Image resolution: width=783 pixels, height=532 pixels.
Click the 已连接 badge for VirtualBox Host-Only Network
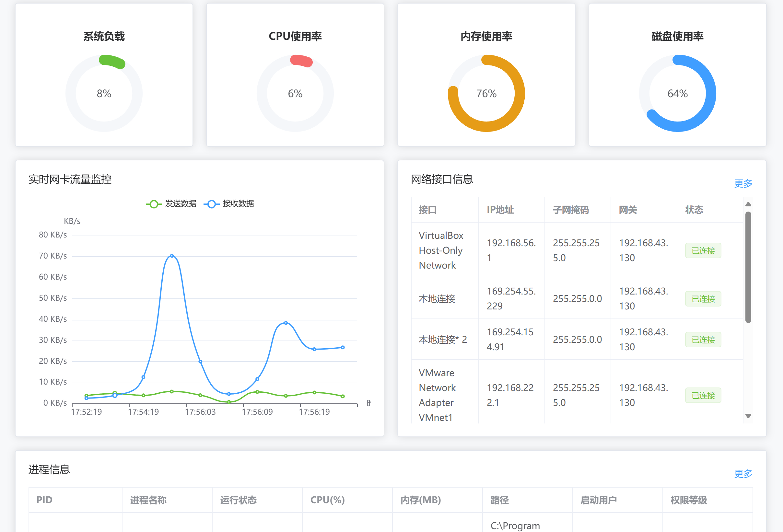[x=703, y=250]
